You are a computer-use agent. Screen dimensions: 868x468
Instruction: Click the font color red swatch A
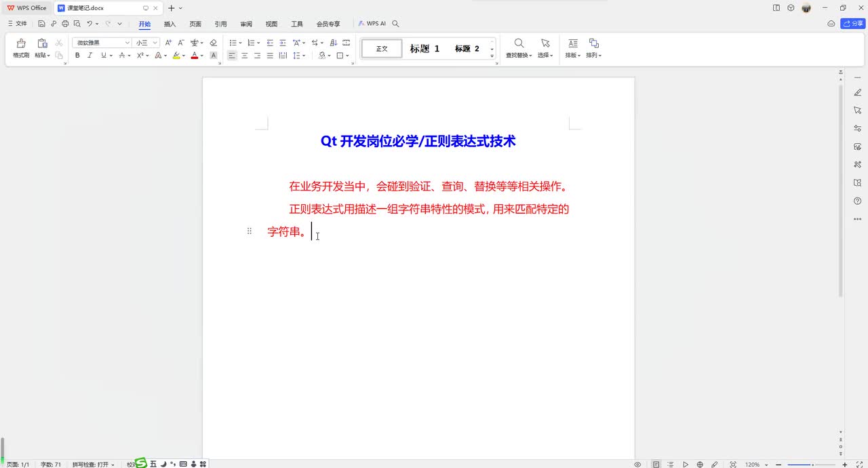pyautogui.click(x=194, y=56)
